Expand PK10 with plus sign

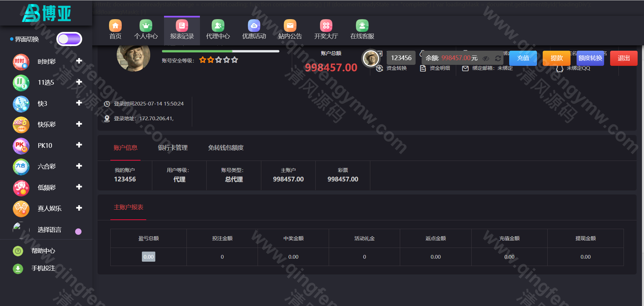(x=79, y=145)
